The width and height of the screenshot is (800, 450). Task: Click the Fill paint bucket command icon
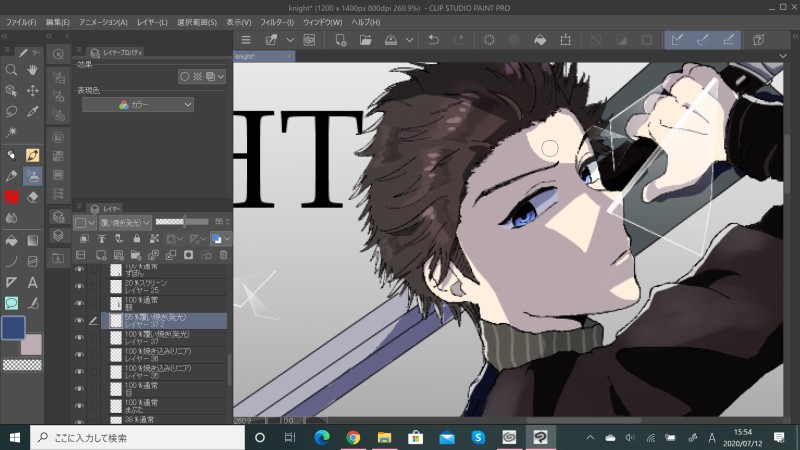click(x=540, y=40)
